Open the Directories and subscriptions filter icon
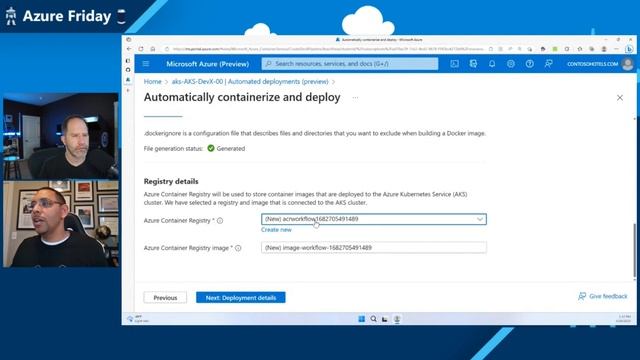This screenshot has width=640, height=360. pyautogui.click(x=473, y=64)
